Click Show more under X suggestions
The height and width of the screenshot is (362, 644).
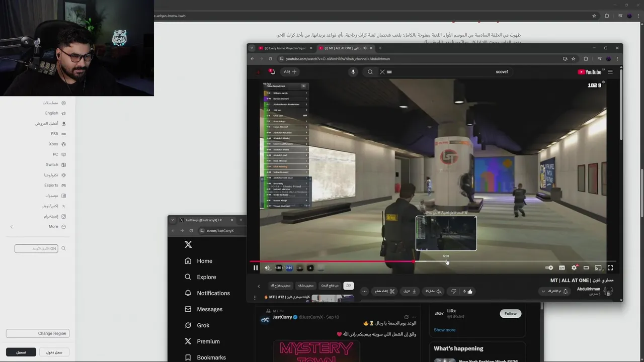click(444, 330)
